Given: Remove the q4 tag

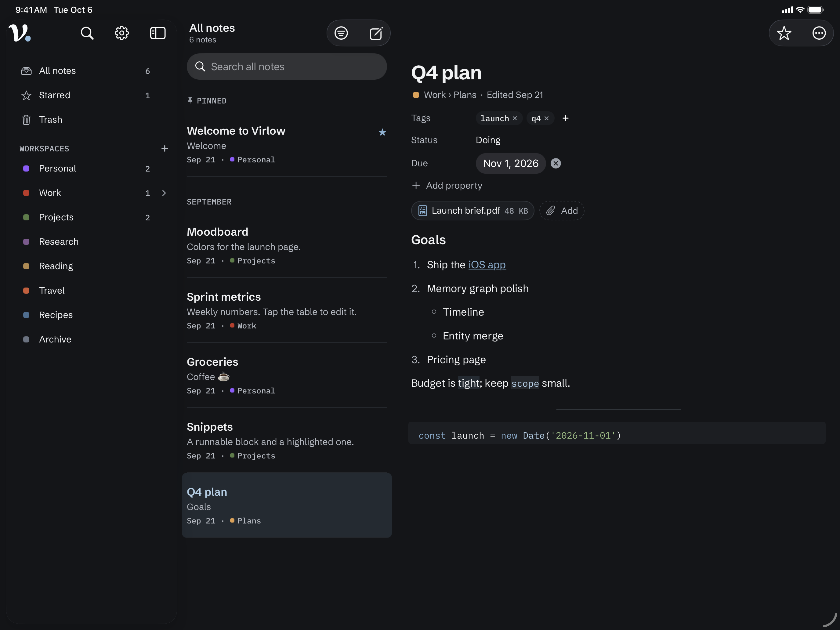Looking at the screenshot, I should [x=546, y=118].
